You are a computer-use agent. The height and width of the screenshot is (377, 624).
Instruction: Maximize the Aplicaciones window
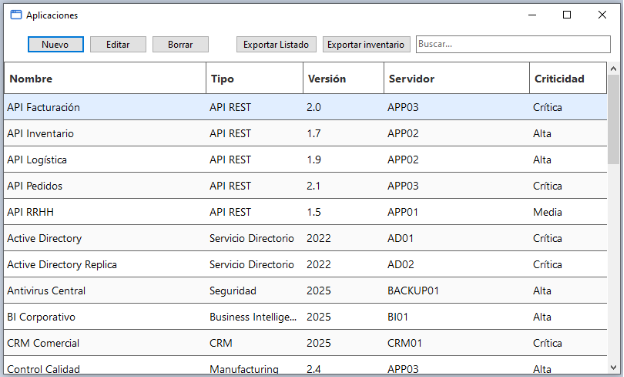(567, 15)
